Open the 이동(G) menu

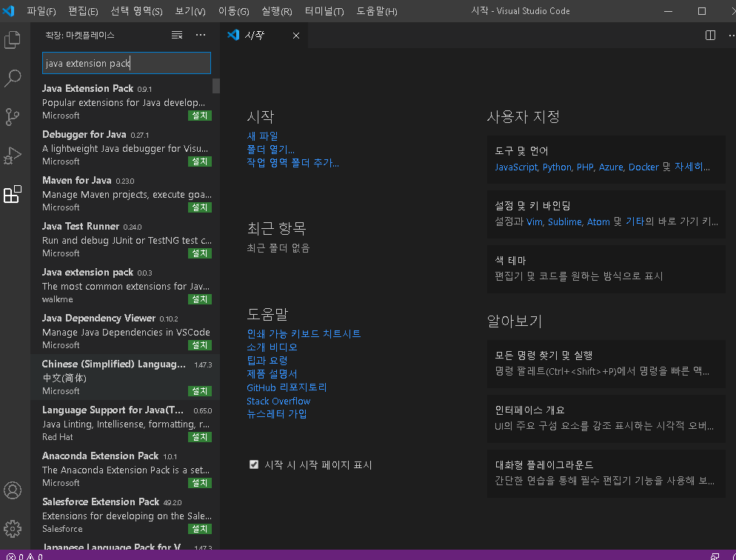[233, 11]
